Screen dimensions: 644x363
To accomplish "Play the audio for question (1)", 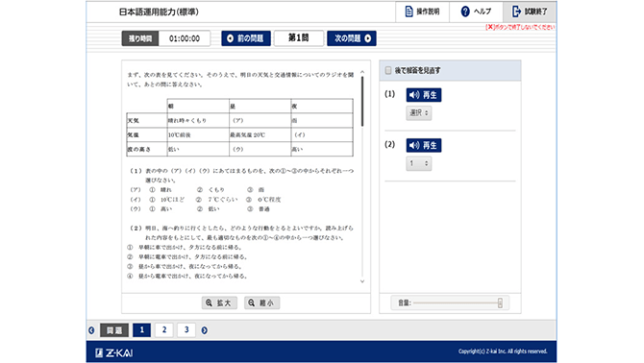I will [424, 95].
